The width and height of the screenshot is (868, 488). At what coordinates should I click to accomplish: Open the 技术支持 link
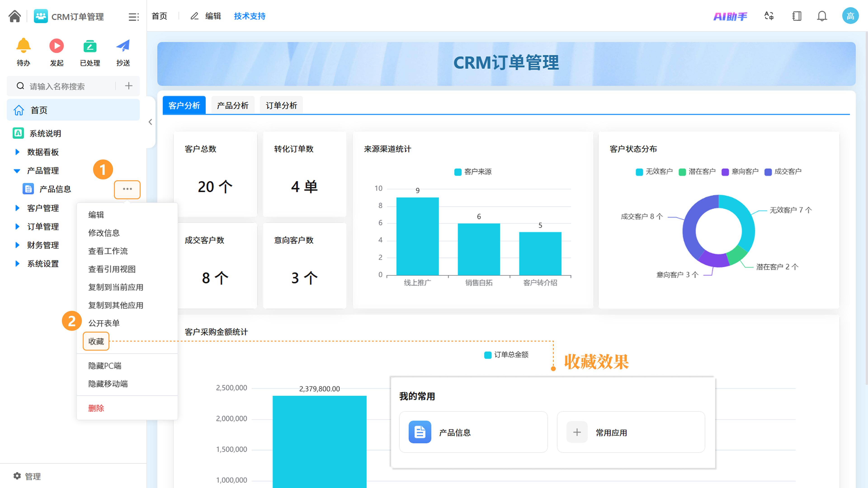pos(250,16)
